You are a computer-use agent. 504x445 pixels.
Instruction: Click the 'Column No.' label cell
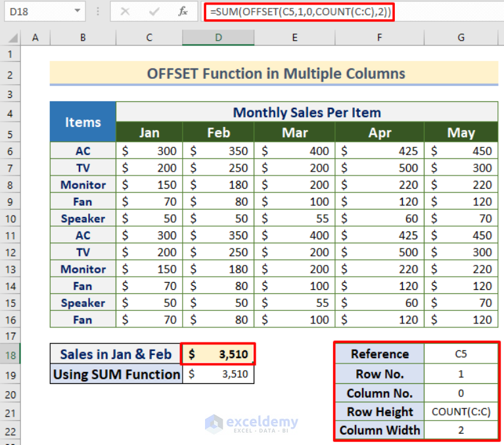[x=380, y=393]
